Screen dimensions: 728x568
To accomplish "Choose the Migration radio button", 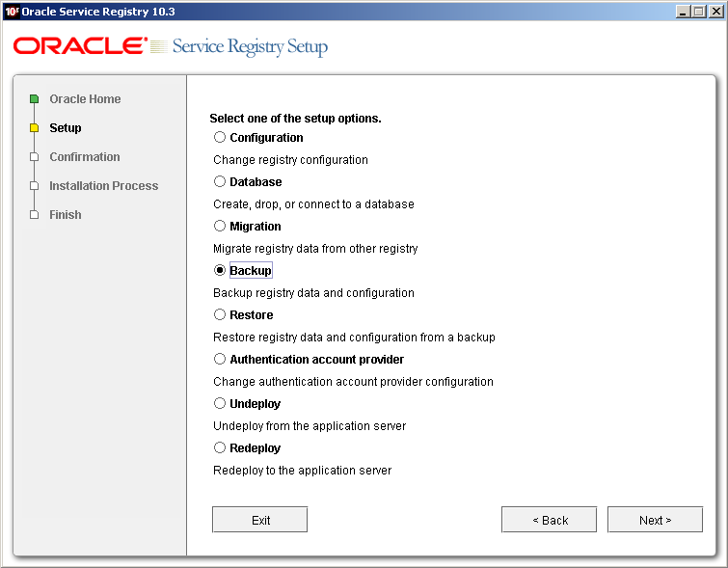I will pos(220,227).
